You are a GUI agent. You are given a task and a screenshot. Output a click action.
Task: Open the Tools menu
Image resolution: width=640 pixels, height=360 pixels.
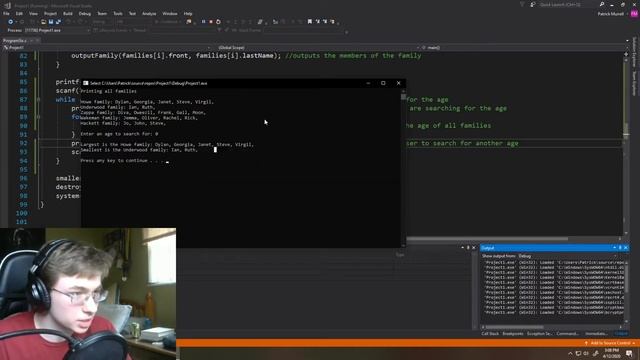(118, 13)
